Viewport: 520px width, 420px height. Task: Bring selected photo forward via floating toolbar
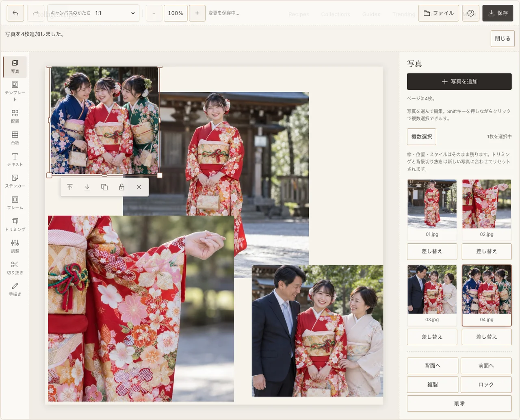coord(70,187)
